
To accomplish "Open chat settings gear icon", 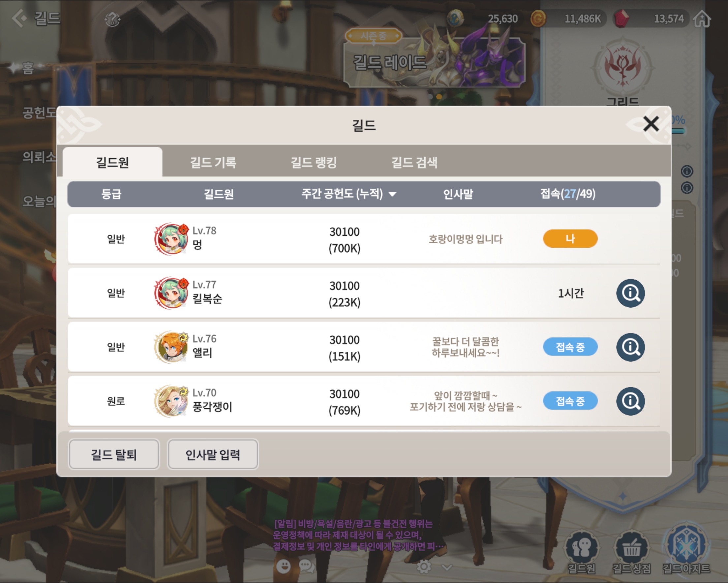I will (424, 567).
